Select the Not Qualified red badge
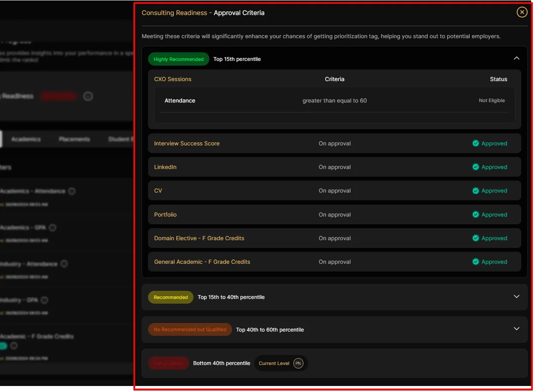Viewport: 535px width, 392px height. point(168,363)
